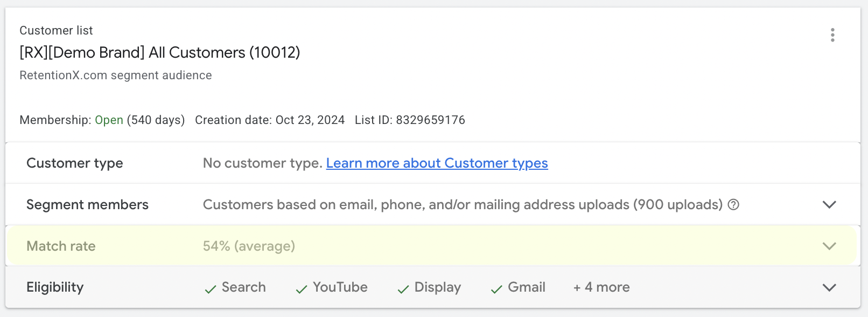The height and width of the screenshot is (317, 868).
Task: Select the Segment members label
Action: point(87,204)
